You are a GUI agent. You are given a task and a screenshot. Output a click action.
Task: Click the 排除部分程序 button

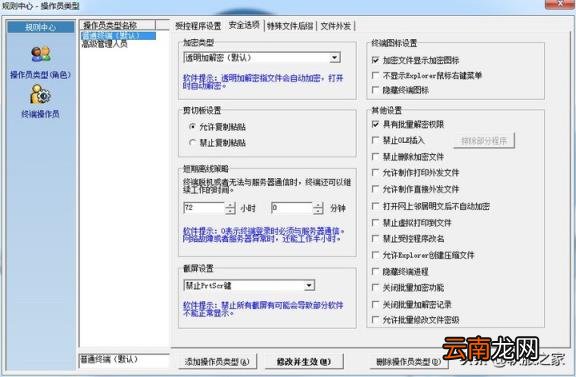click(x=484, y=141)
